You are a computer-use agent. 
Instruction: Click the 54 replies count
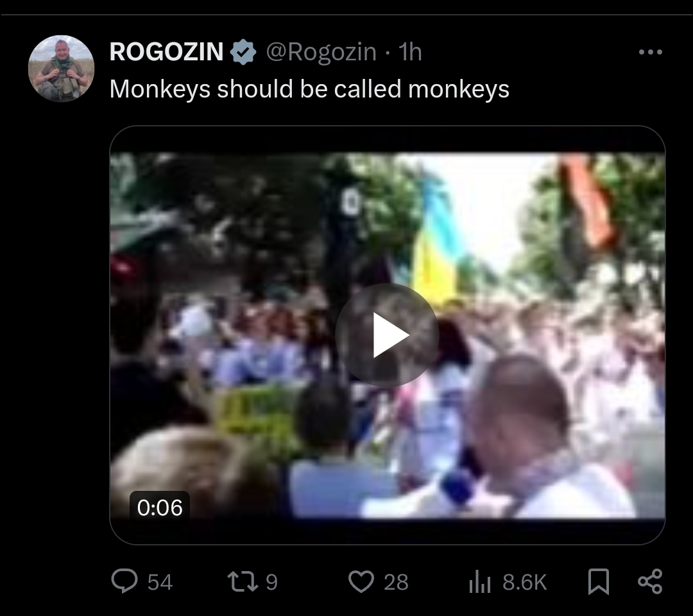click(160, 582)
